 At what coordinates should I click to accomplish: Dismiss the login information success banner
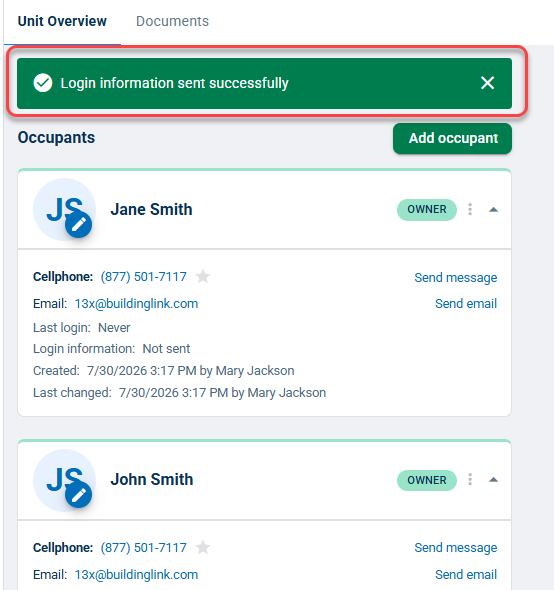click(x=487, y=83)
